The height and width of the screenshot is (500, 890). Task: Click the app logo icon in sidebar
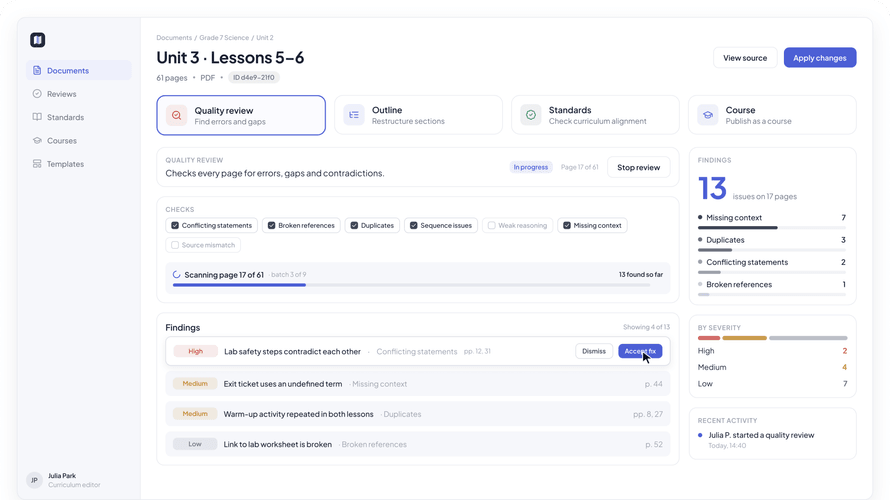pyautogui.click(x=37, y=40)
